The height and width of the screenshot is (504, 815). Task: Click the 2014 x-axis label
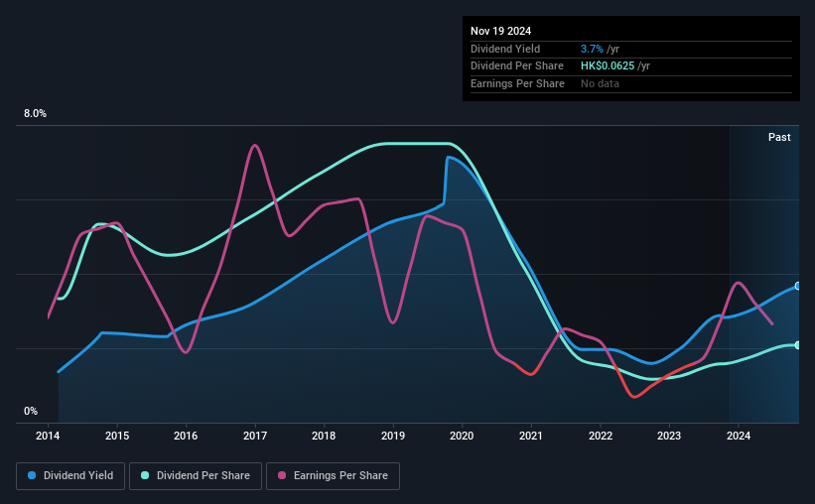(x=48, y=436)
